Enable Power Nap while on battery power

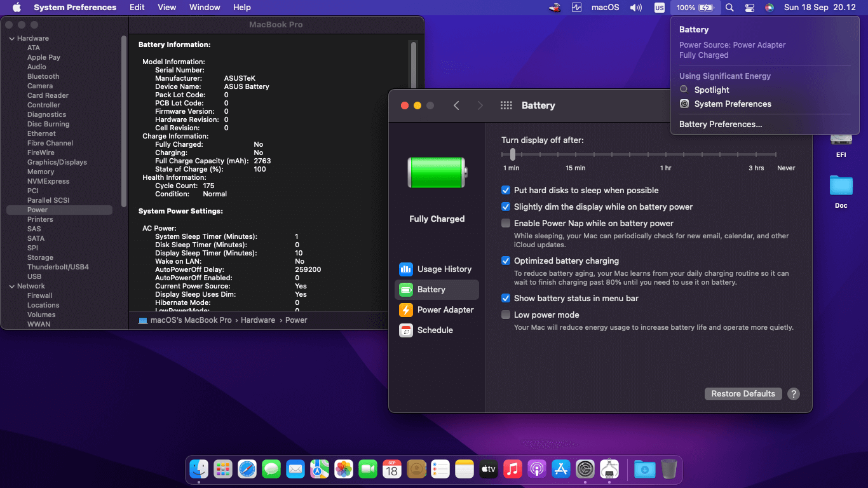click(506, 223)
